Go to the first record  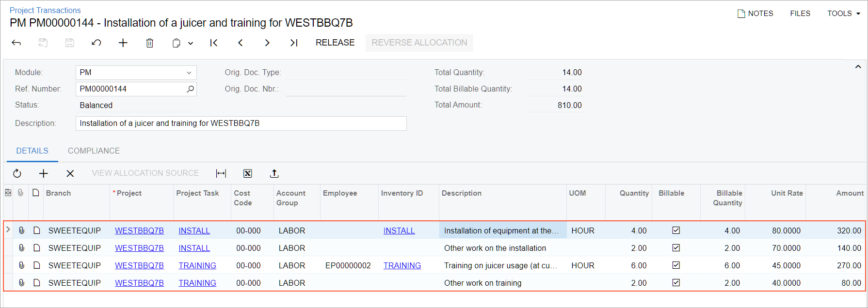(213, 43)
